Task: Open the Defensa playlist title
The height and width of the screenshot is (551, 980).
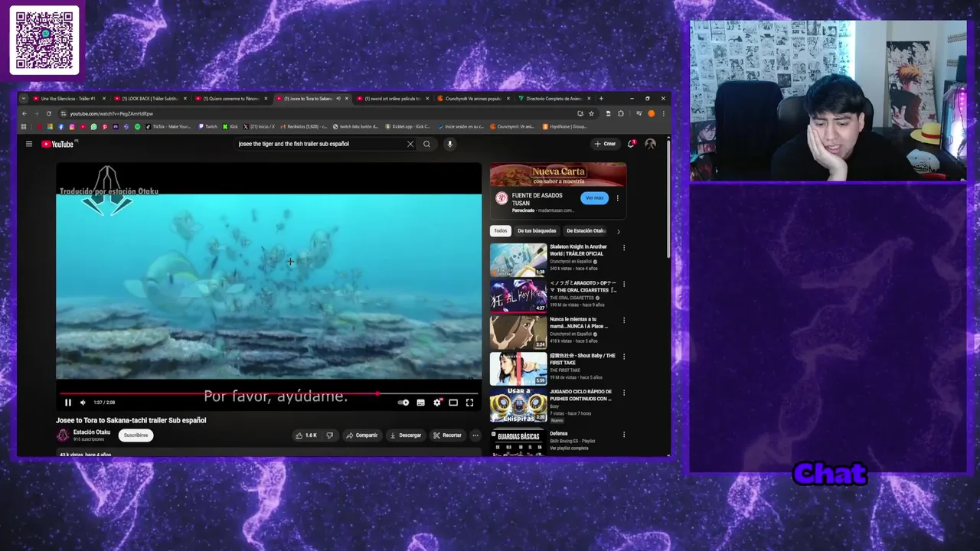Action: point(559,434)
